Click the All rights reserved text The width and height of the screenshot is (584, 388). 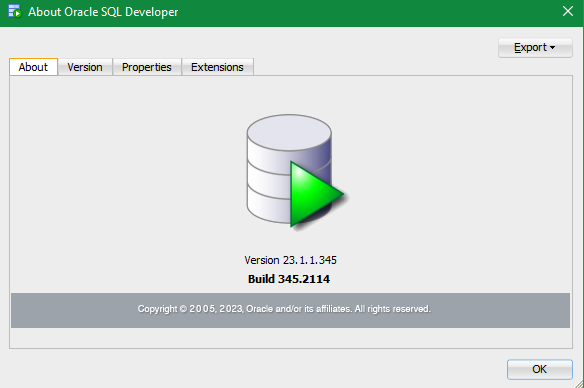click(x=393, y=309)
